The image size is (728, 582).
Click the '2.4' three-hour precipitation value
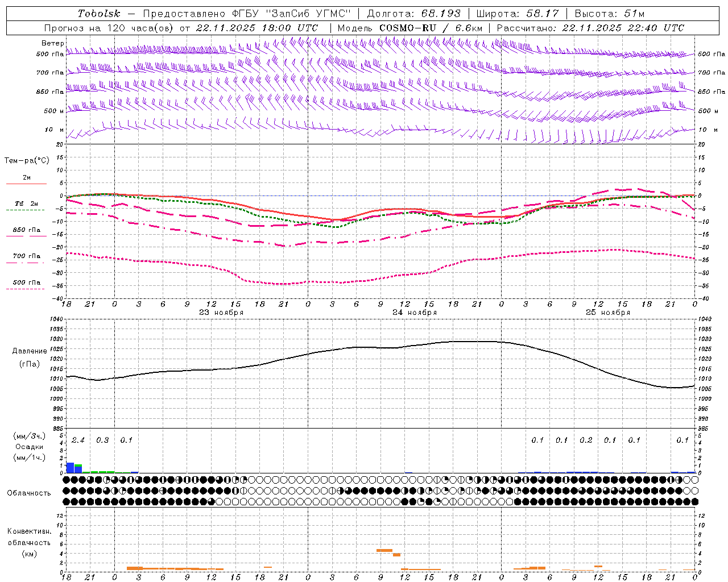78,440
